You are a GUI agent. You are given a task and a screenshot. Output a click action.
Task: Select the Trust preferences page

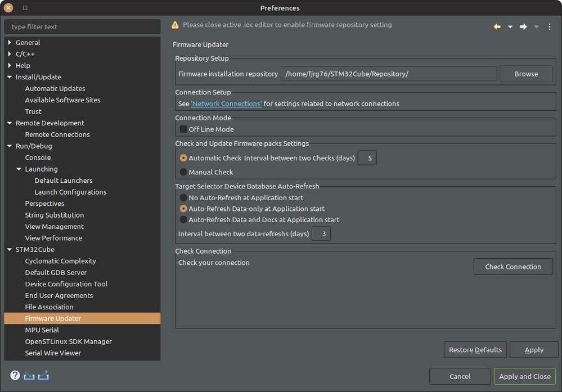33,111
